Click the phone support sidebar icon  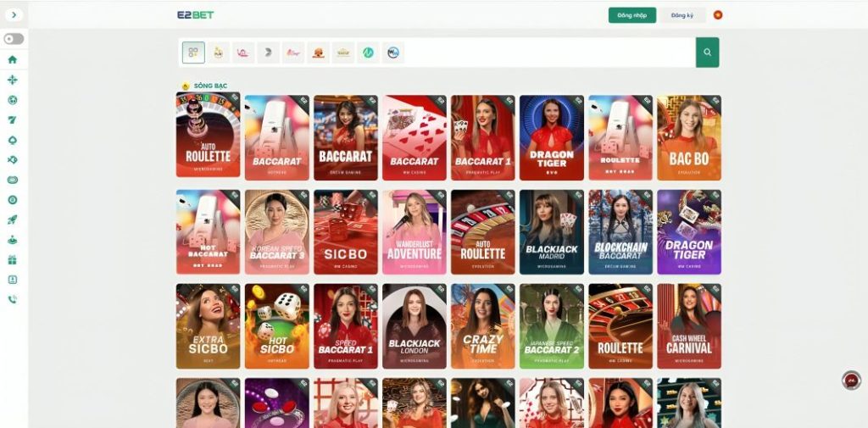pos(12,299)
